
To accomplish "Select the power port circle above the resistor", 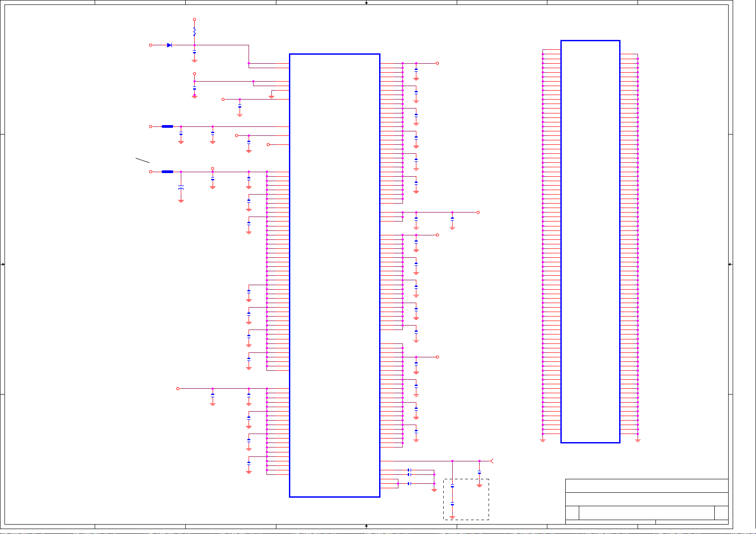I will point(194,20).
